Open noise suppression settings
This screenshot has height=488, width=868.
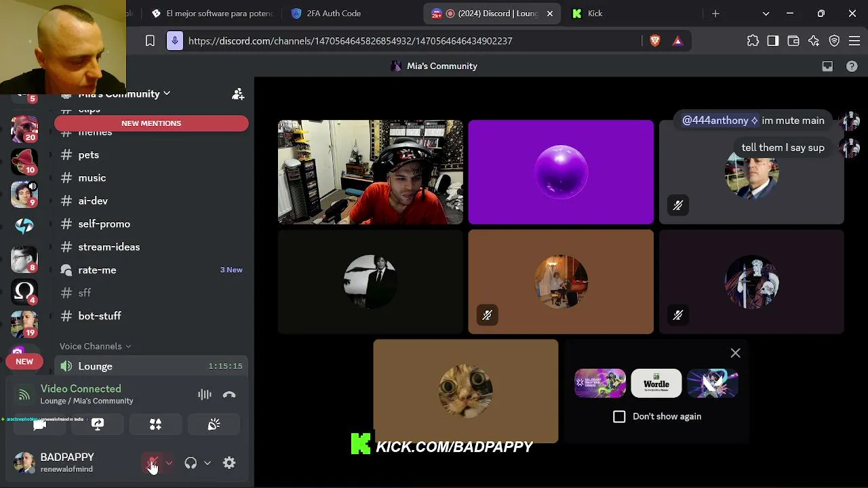(x=204, y=394)
